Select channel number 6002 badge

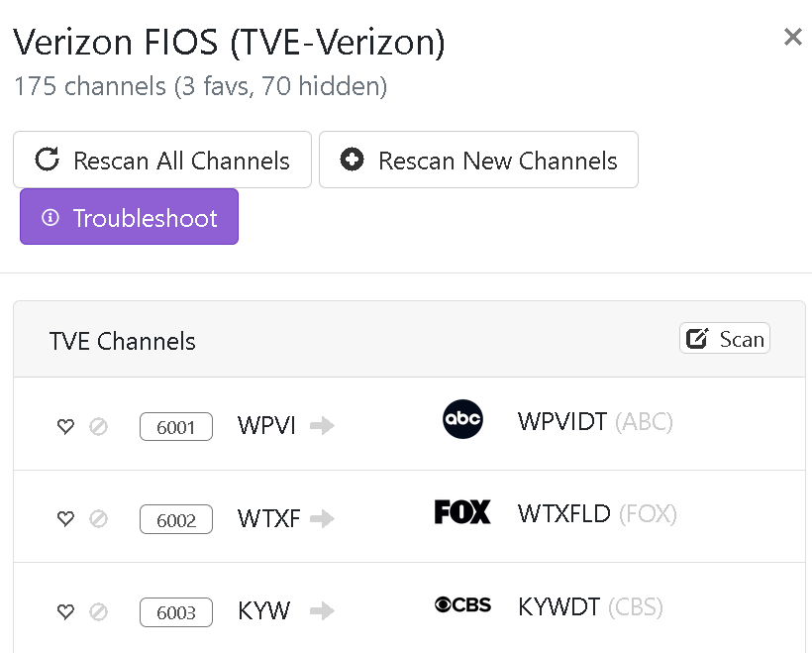pyautogui.click(x=176, y=520)
